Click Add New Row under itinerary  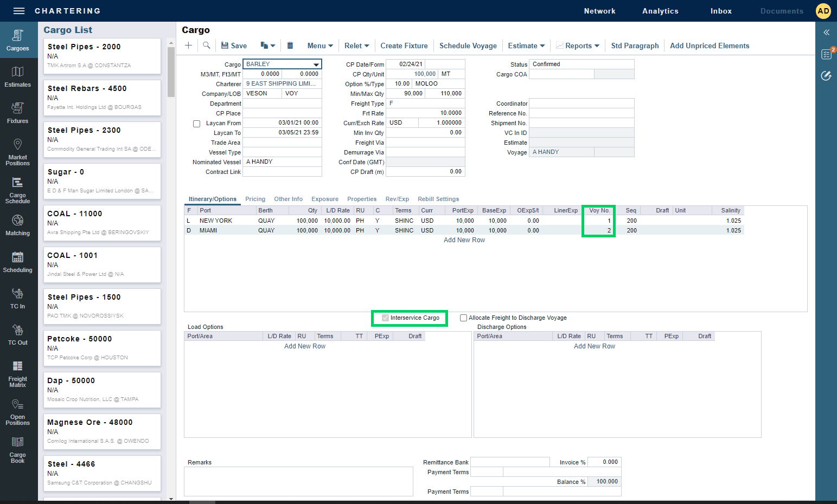pyautogui.click(x=464, y=240)
